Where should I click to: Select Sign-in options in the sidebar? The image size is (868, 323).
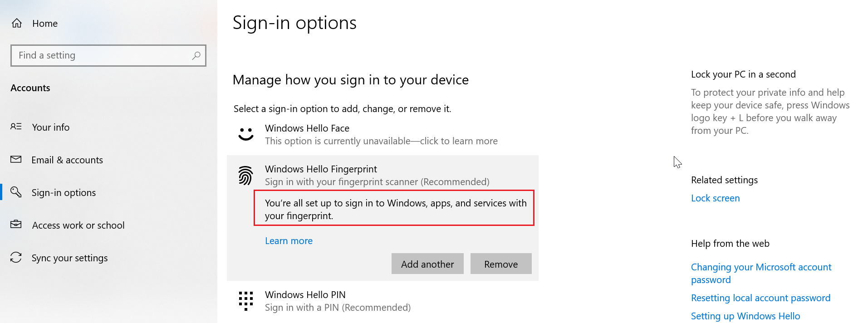pos(64,192)
